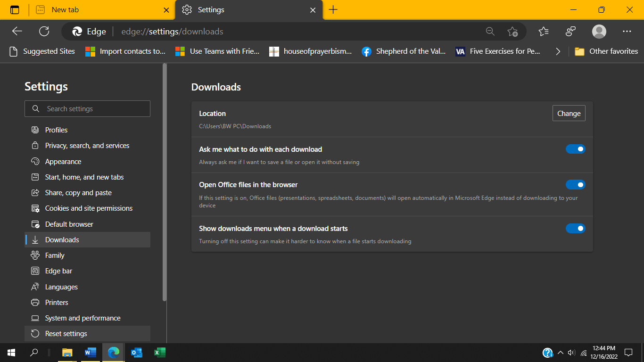Image resolution: width=644 pixels, height=362 pixels.
Task: Open Start, home, and new tabs settings
Action: point(87,177)
